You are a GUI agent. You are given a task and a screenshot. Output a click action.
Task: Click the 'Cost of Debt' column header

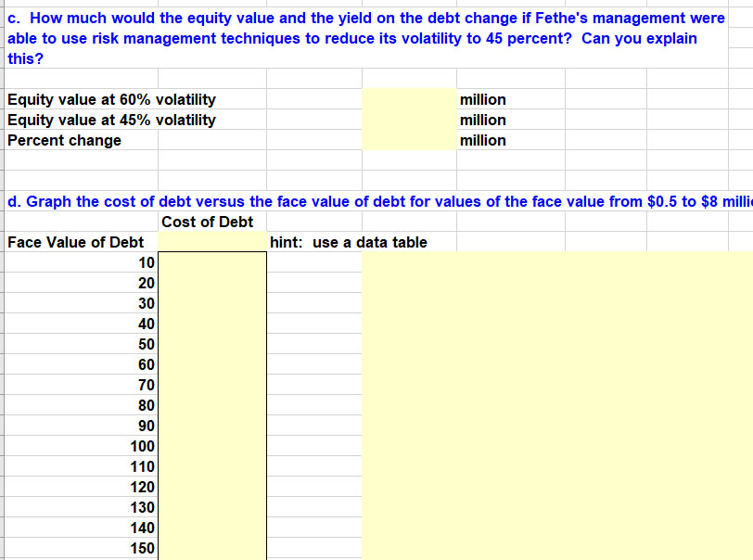coord(207,222)
